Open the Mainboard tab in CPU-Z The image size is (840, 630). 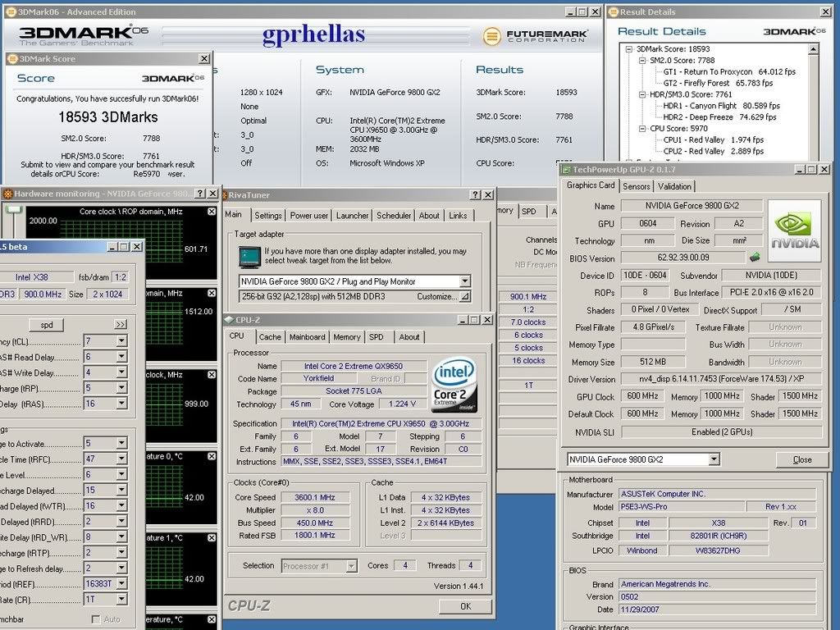pos(307,337)
